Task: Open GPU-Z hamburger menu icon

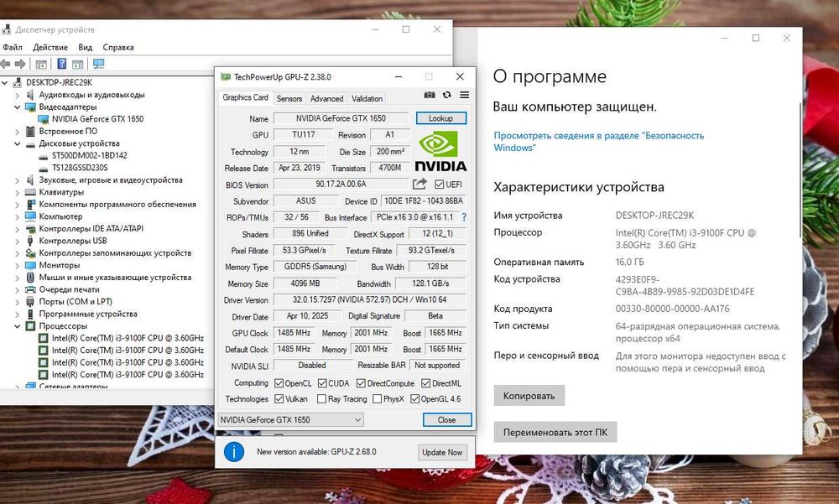Action: pyautogui.click(x=465, y=96)
